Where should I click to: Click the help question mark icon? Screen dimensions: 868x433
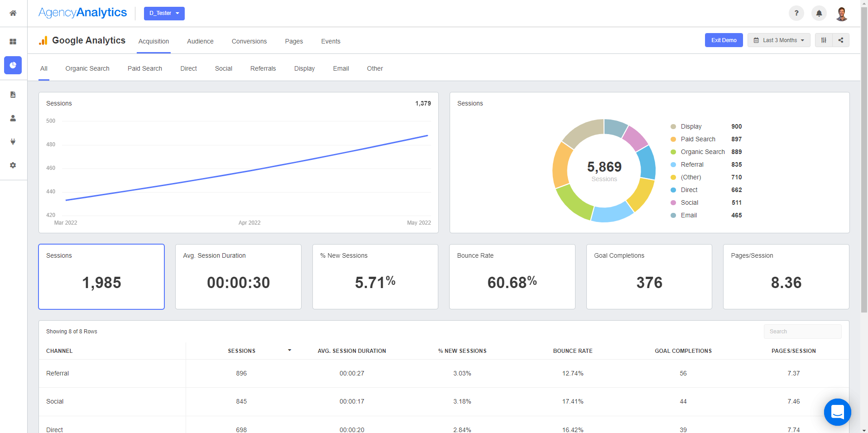point(796,13)
